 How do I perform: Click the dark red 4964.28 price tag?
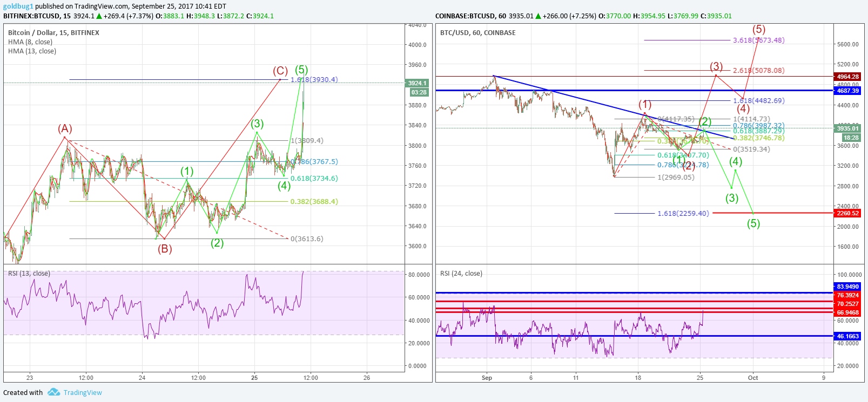[x=847, y=77]
